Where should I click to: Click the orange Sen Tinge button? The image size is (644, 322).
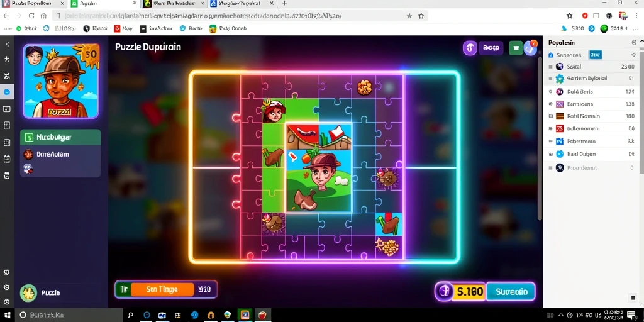(x=162, y=289)
